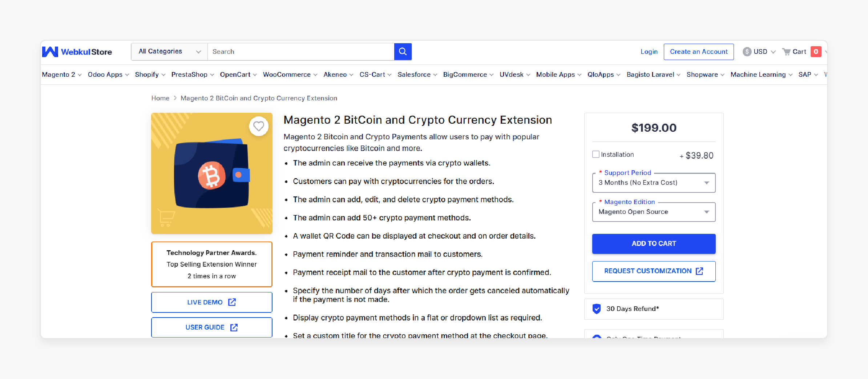The image size is (868, 379).
Task: Click the + $39.80 installation price
Action: (x=697, y=156)
